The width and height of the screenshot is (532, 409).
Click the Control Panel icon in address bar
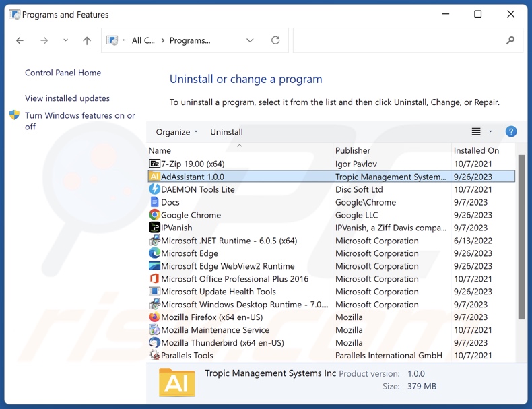[112, 40]
